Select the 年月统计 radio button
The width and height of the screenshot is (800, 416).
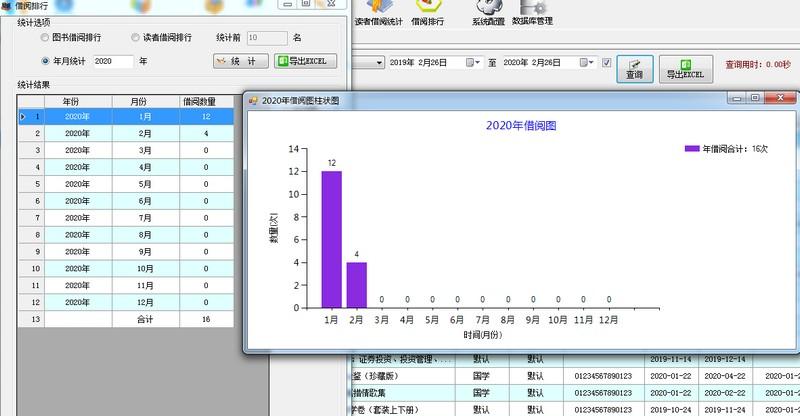[45, 61]
